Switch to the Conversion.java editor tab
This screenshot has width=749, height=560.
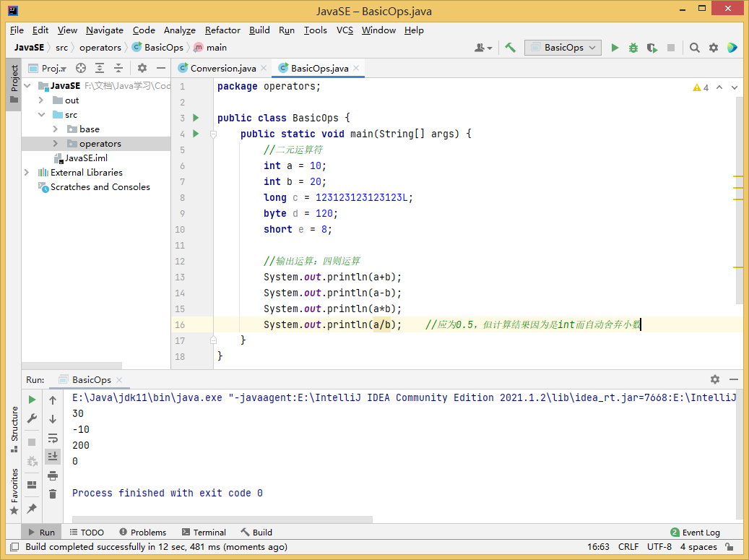(222, 68)
